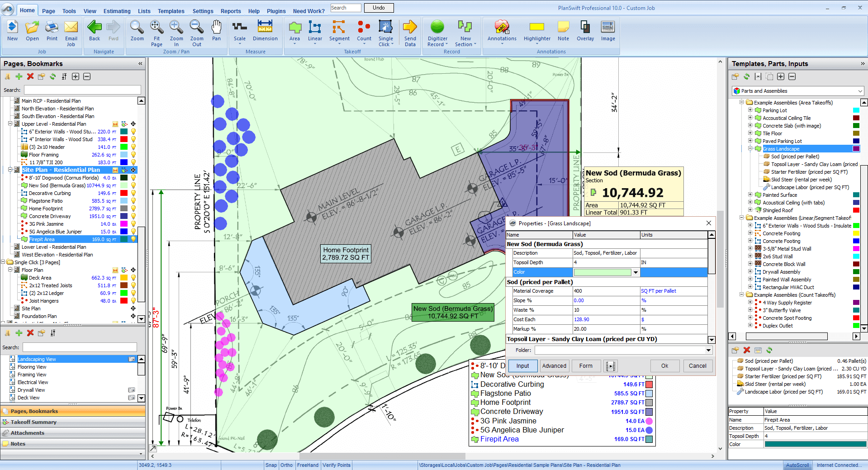Select the Single Click takeoff tool

(385, 32)
